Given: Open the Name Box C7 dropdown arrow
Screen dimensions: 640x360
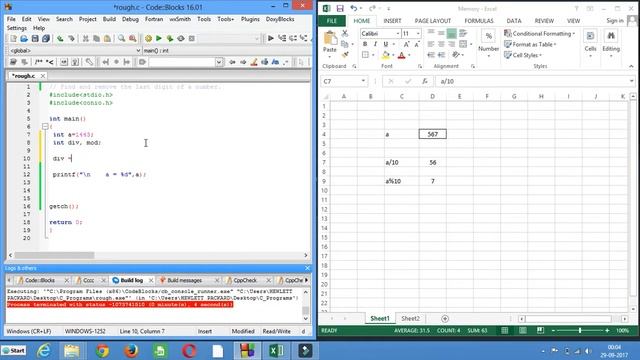Looking at the screenshot, I should (363, 81).
